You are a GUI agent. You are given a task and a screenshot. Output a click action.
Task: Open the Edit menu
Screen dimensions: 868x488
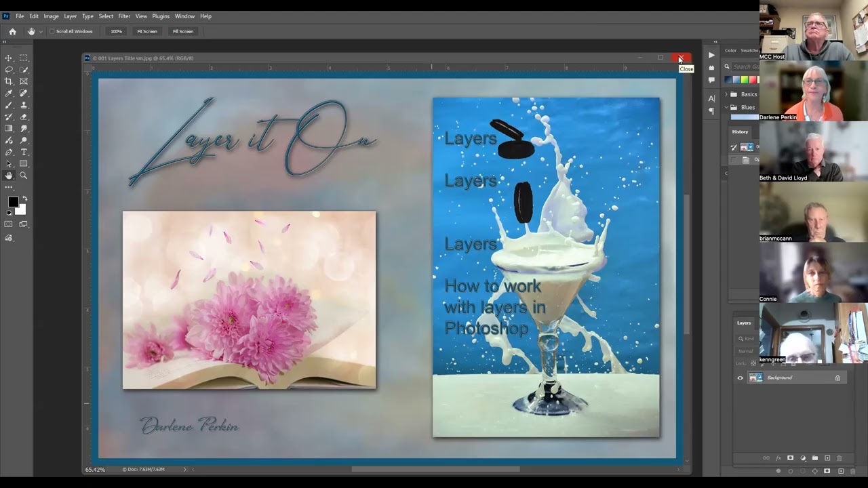pyautogui.click(x=34, y=16)
